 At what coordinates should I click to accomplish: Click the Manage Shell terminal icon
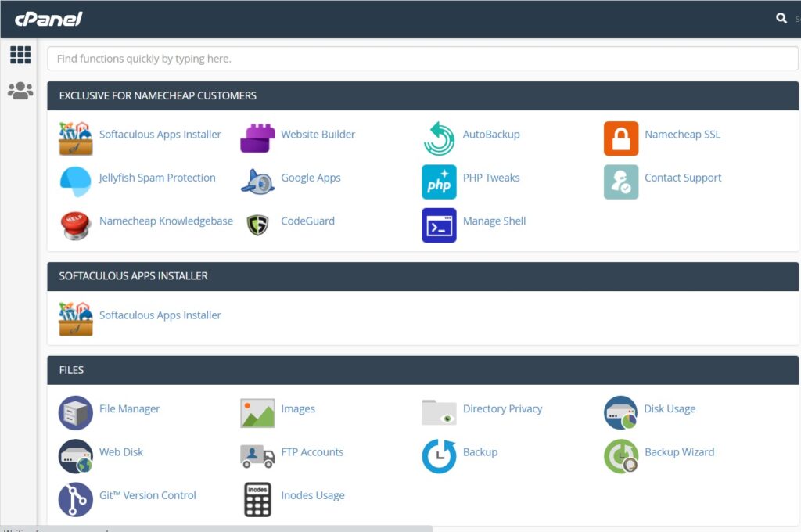point(439,225)
